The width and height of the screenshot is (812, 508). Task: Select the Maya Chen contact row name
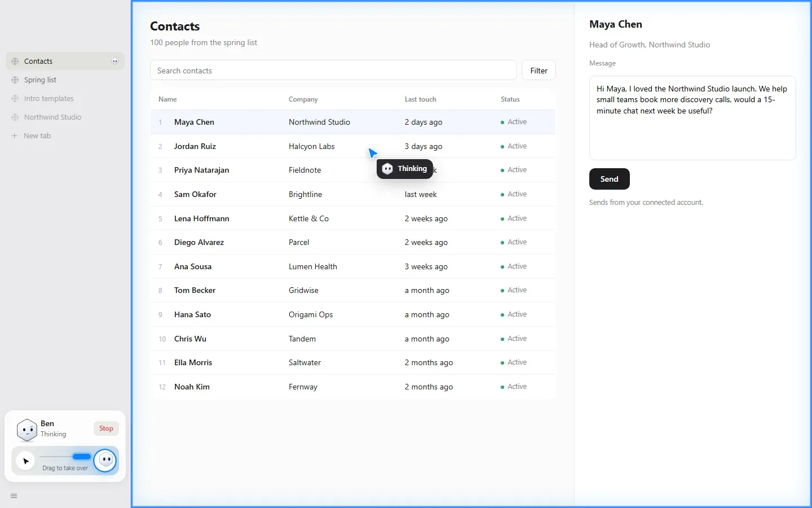[194, 122]
